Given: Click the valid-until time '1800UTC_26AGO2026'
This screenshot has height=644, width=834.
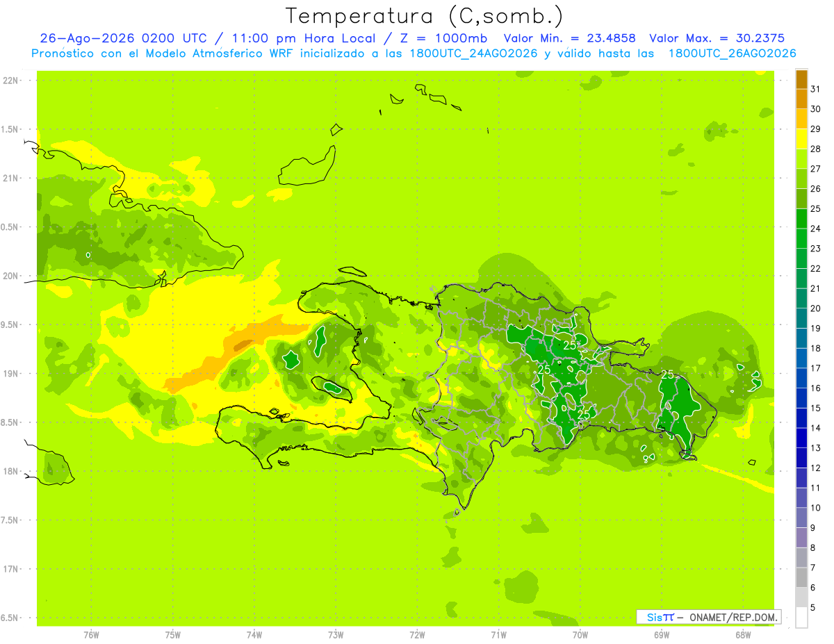Looking at the screenshot, I should 732,53.
